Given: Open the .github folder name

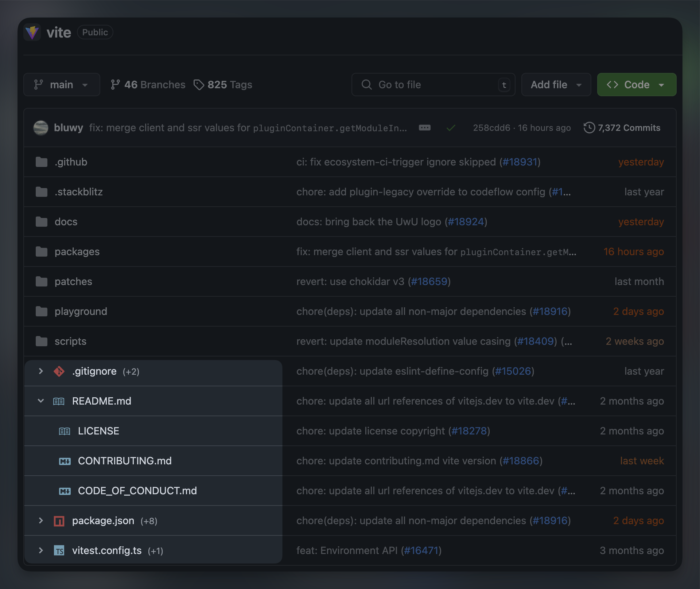Looking at the screenshot, I should pyautogui.click(x=71, y=162).
